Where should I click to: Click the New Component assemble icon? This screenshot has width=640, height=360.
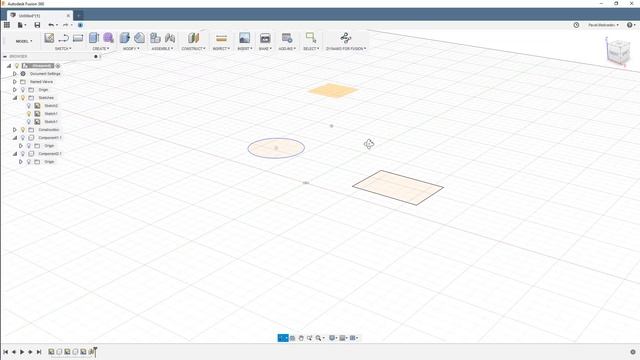click(155, 38)
